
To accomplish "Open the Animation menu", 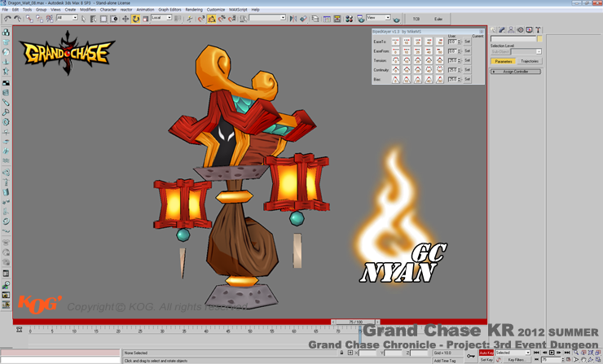I will [145, 10].
